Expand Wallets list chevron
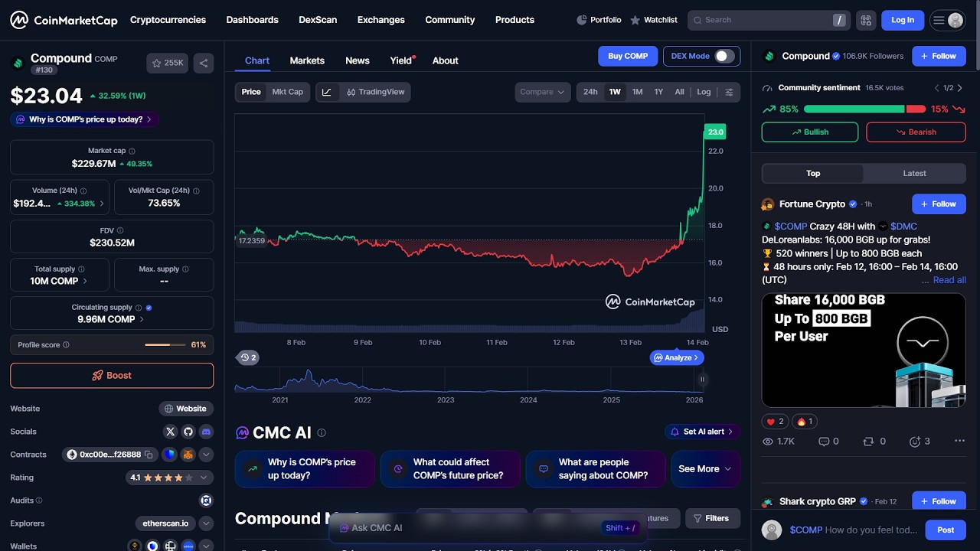Image resolution: width=980 pixels, height=551 pixels. pos(206,546)
